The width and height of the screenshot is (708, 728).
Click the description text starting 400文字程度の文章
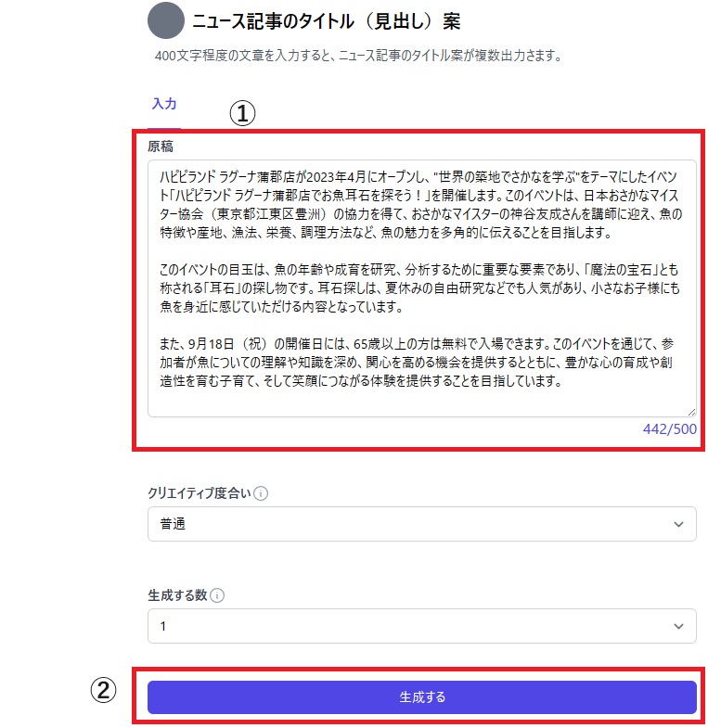point(358,56)
